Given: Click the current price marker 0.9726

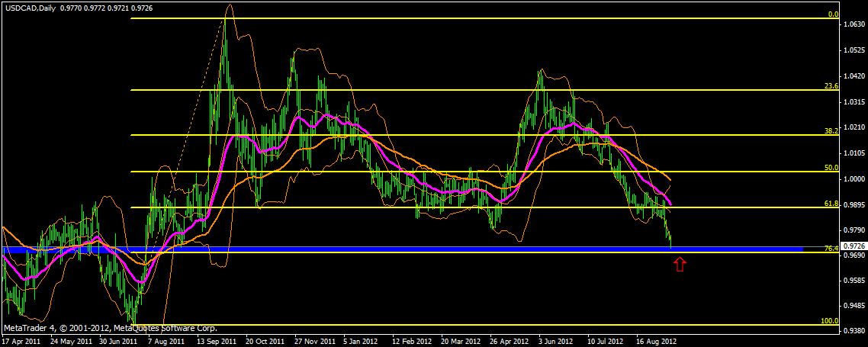Looking at the screenshot, I should tap(854, 246).
